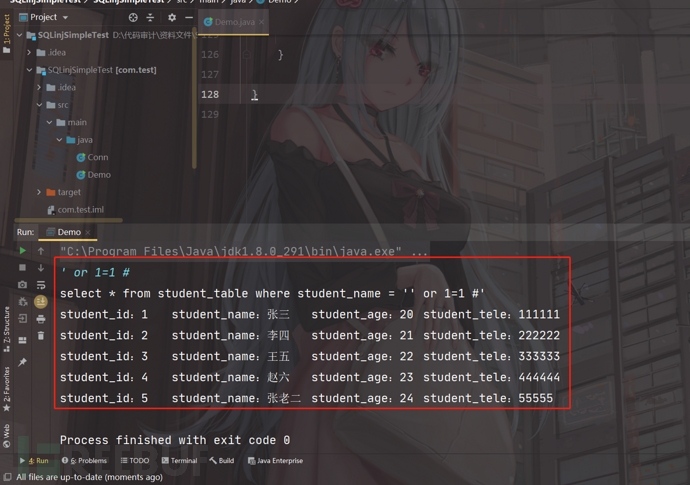Click the code fold marker at line 126
This screenshot has height=485, width=690.
[x=246, y=54]
